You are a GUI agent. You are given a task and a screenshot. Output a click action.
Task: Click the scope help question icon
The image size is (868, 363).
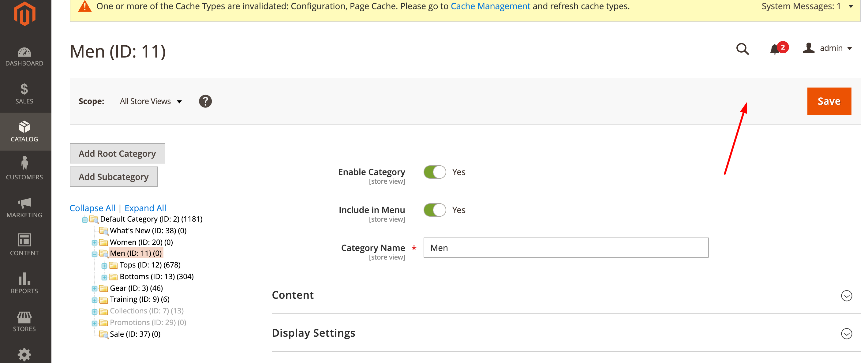coord(205,101)
